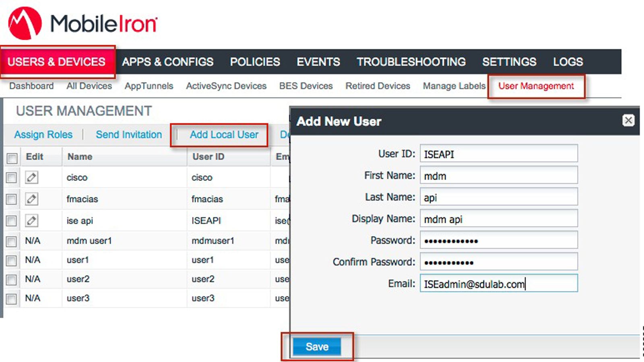The width and height of the screenshot is (644, 362).
Task: Open the Dashboard page
Action: coord(31,86)
